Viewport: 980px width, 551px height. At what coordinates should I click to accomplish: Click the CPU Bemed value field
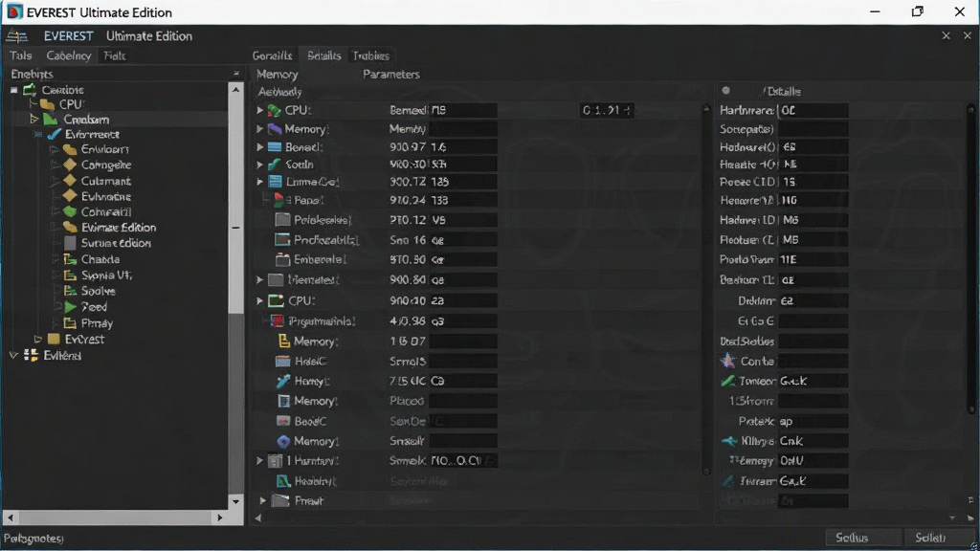[463, 110]
